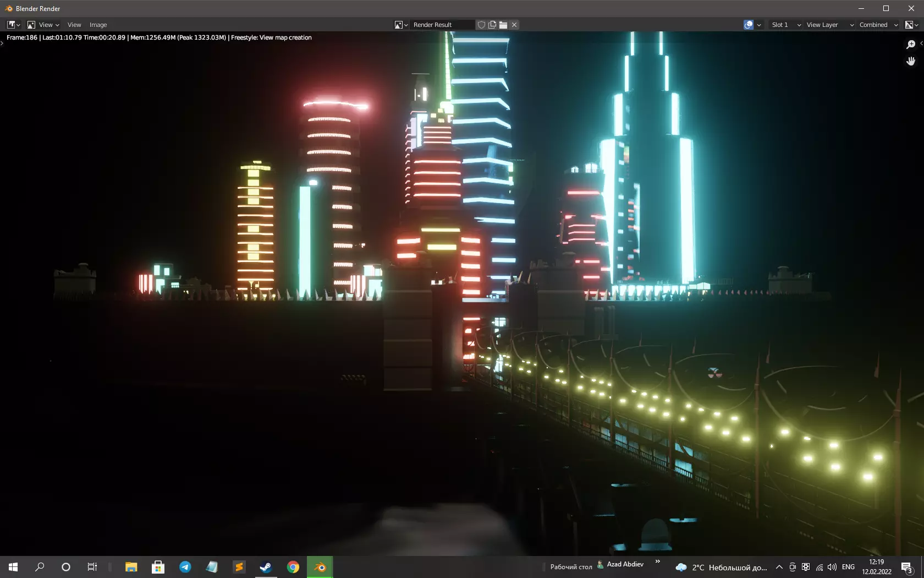This screenshot has height=578, width=924.
Task: Expand the toolbar with the left-edge arrow
Action: click(2, 43)
